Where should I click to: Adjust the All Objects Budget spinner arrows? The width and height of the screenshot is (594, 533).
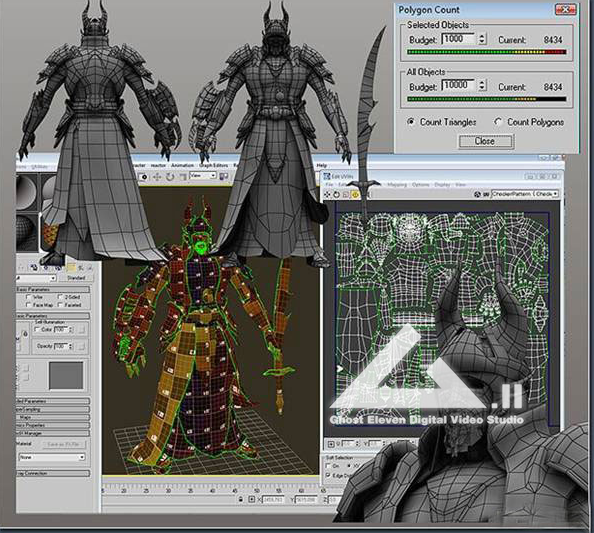click(482, 86)
